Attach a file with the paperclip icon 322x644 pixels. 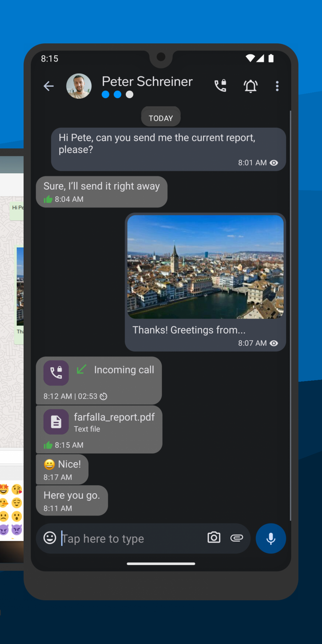(237, 538)
